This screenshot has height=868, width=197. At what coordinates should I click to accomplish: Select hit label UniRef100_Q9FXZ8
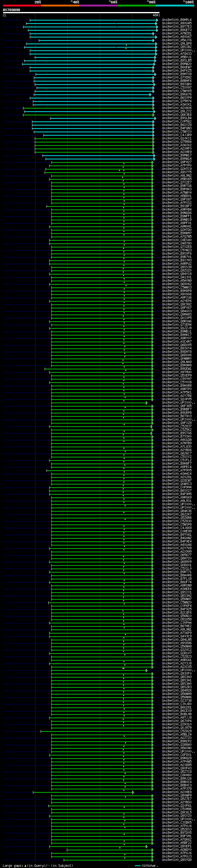(x=177, y=423)
